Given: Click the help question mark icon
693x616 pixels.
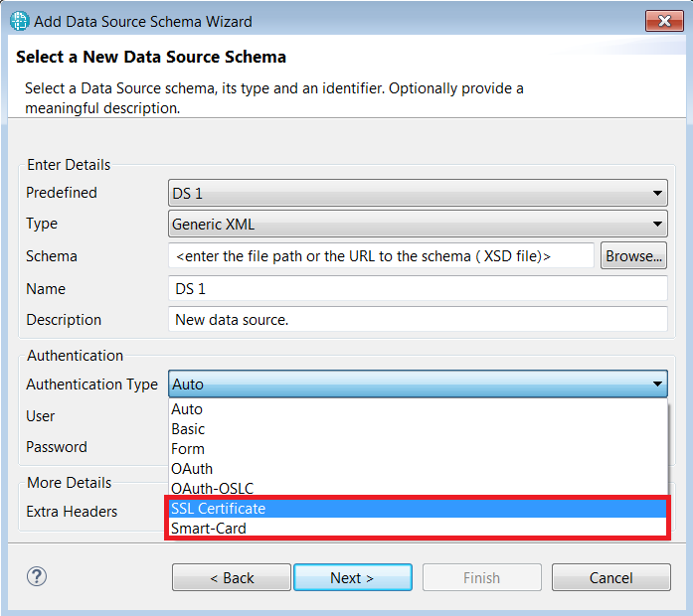Looking at the screenshot, I should [x=36, y=576].
